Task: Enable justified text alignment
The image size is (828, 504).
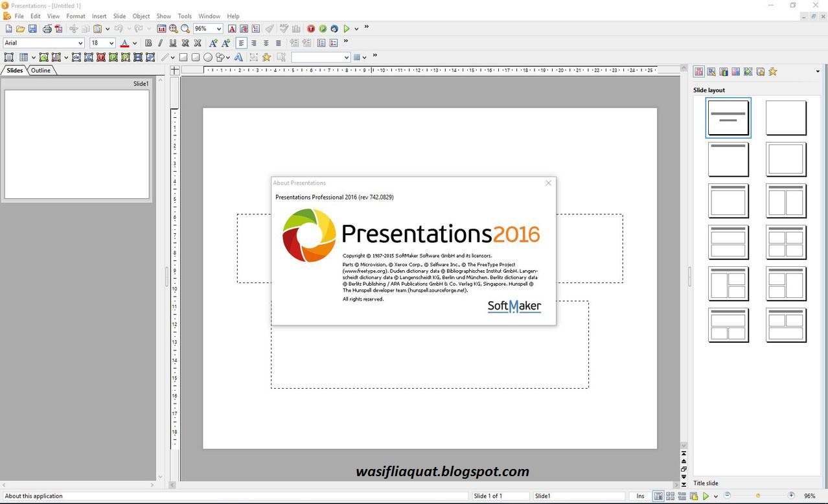Action: pyautogui.click(x=279, y=43)
